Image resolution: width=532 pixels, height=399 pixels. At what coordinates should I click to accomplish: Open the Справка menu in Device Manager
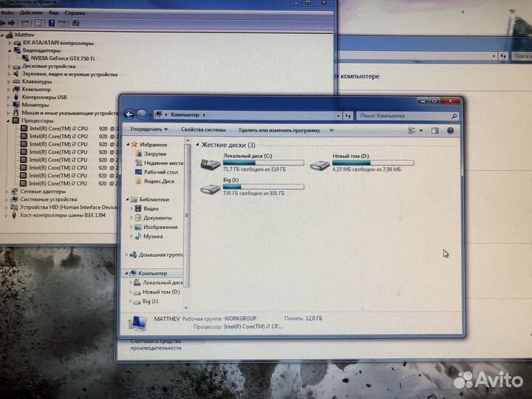click(x=75, y=13)
